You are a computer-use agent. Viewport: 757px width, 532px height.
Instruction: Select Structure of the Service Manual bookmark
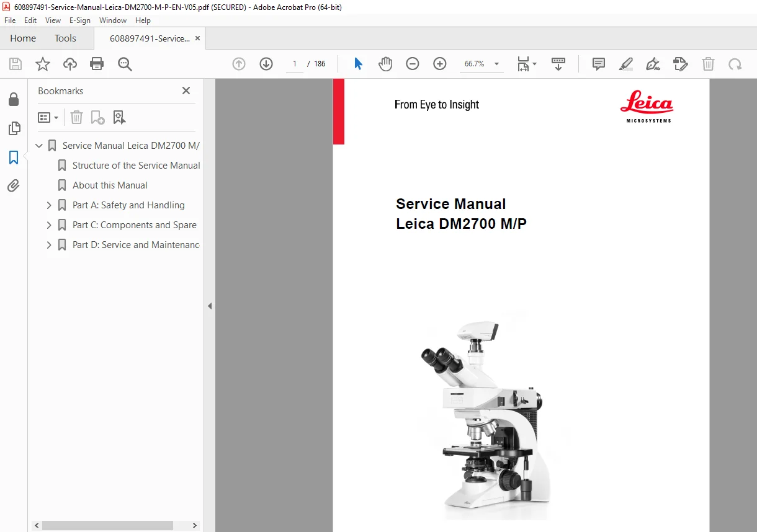[x=136, y=166]
